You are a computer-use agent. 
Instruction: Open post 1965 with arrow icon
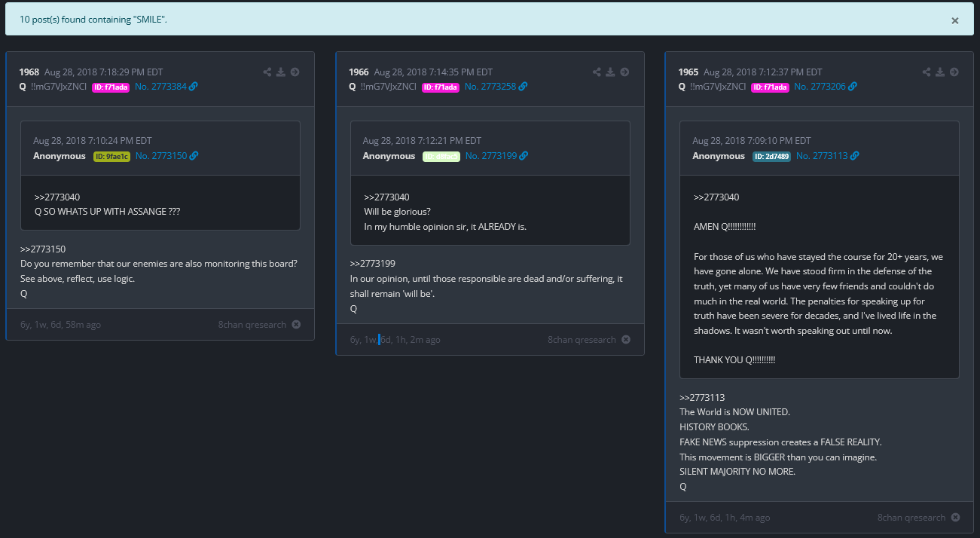click(954, 72)
